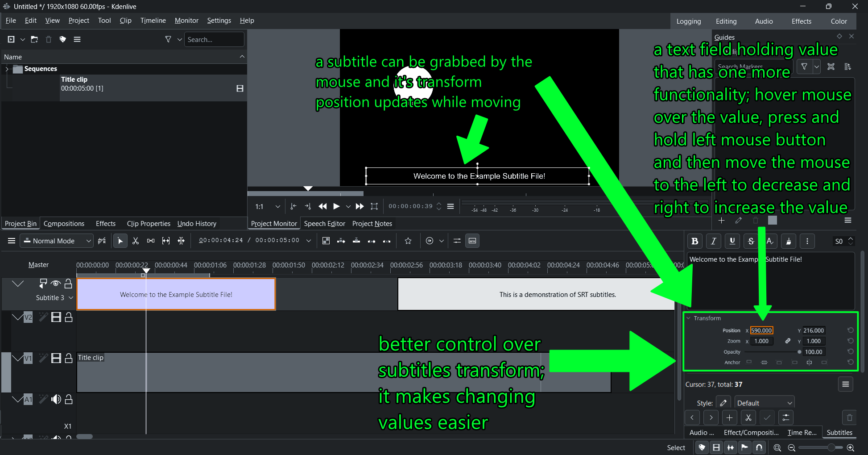Screen dimensions: 868x455
Task: Click the favorite effects star icon
Action: click(x=408, y=241)
